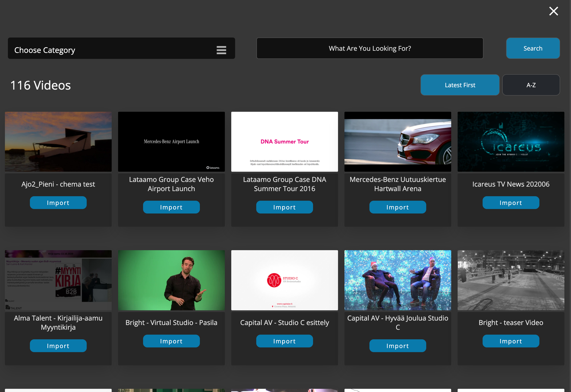Import Mercedes-Benz Uutuuskiertue Hartwall Arena video
The height and width of the screenshot is (392, 571).
[397, 207]
